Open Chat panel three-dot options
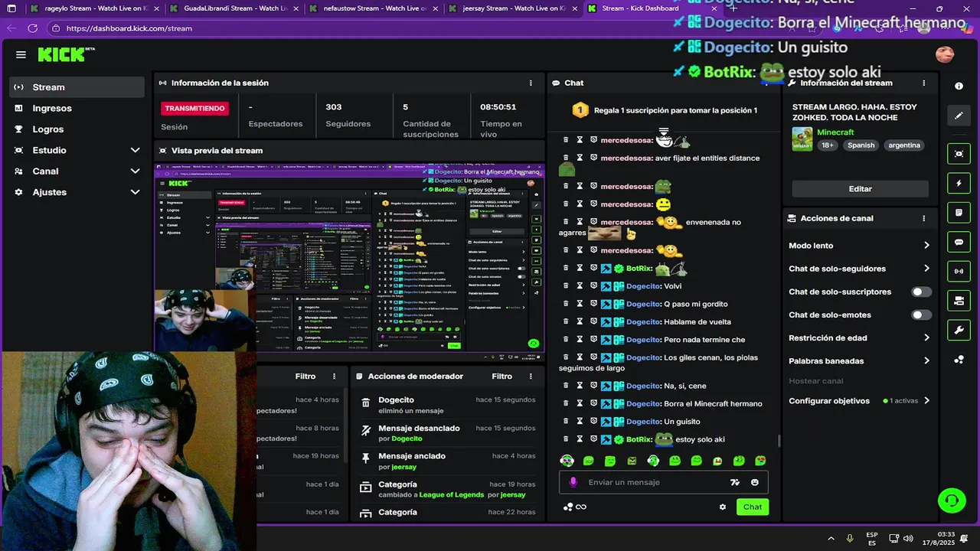 click(x=766, y=83)
